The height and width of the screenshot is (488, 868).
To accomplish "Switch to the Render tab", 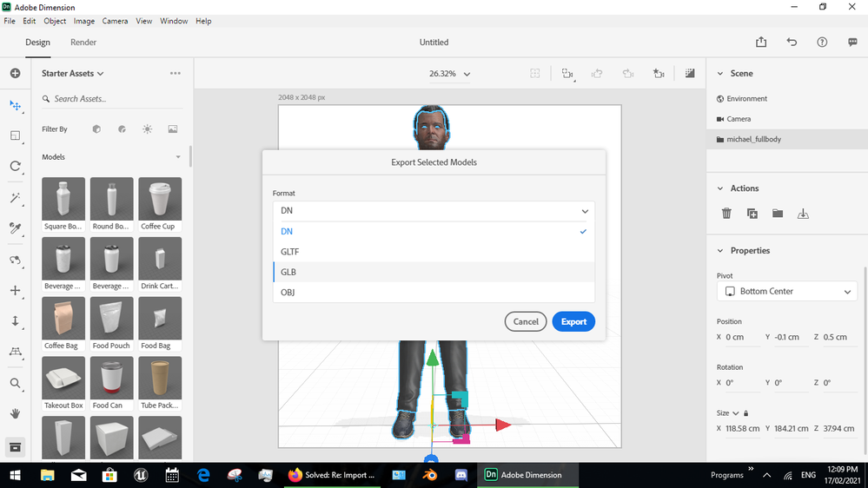I will pos(83,42).
